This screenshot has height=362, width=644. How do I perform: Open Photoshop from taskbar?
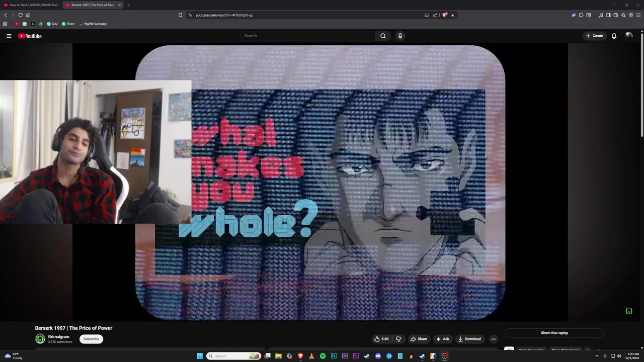coord(334,356)
